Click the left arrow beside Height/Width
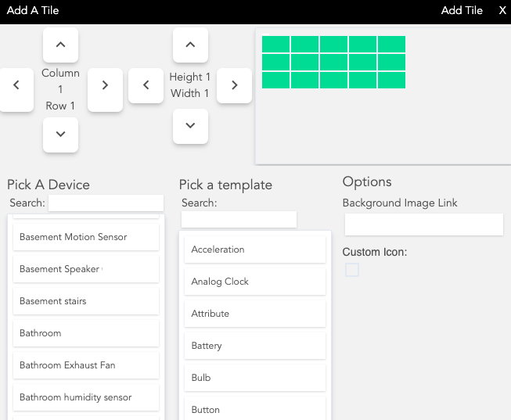The width and height of the screenshot is (511, 420). [x=146, y=85]
